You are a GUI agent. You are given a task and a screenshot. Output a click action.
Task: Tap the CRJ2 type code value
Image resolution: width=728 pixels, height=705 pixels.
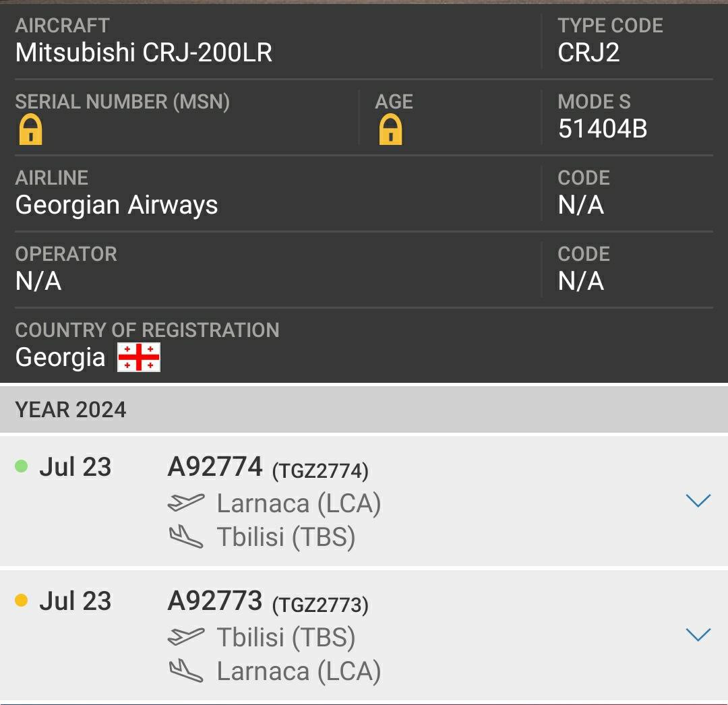588,53
